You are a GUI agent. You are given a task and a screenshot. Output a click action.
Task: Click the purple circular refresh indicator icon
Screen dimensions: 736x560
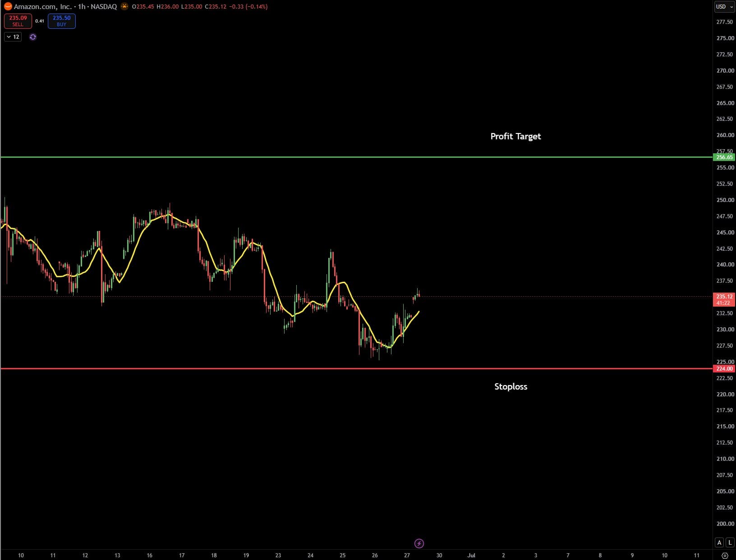click(x=33, y=37)
